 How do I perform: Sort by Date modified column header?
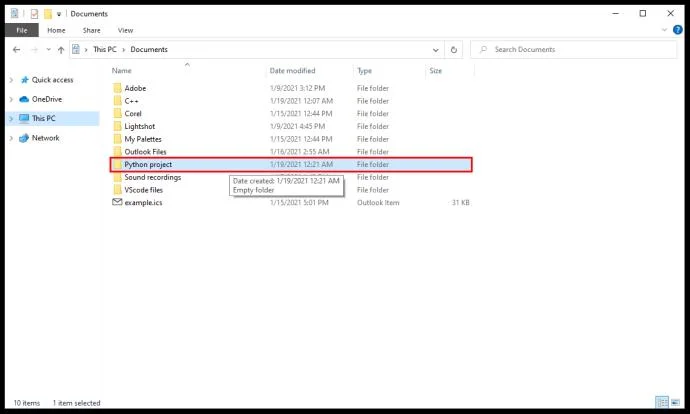[x=292, y=70]
